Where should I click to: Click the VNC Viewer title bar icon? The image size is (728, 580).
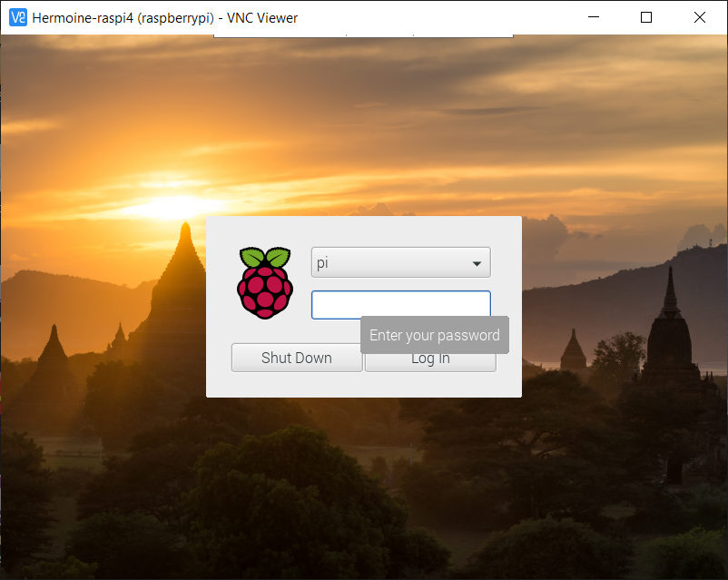click(18, 17)
